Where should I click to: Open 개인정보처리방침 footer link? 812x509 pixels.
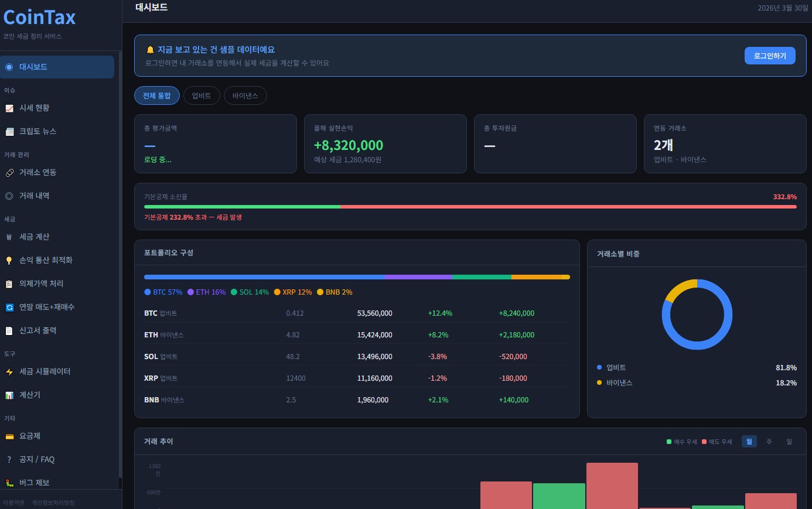point(53,503)
